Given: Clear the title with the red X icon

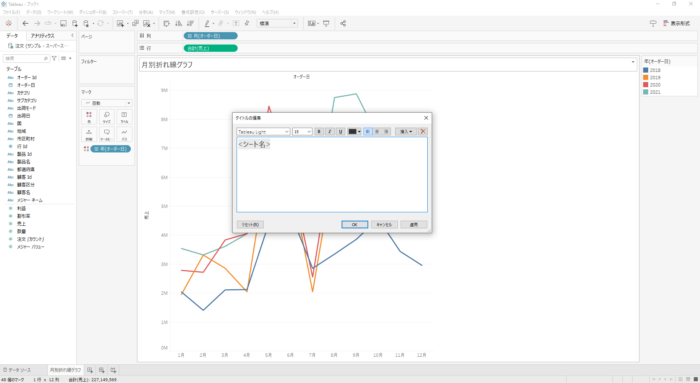Looking at the screenshot, I should click(x=423, y=132).
